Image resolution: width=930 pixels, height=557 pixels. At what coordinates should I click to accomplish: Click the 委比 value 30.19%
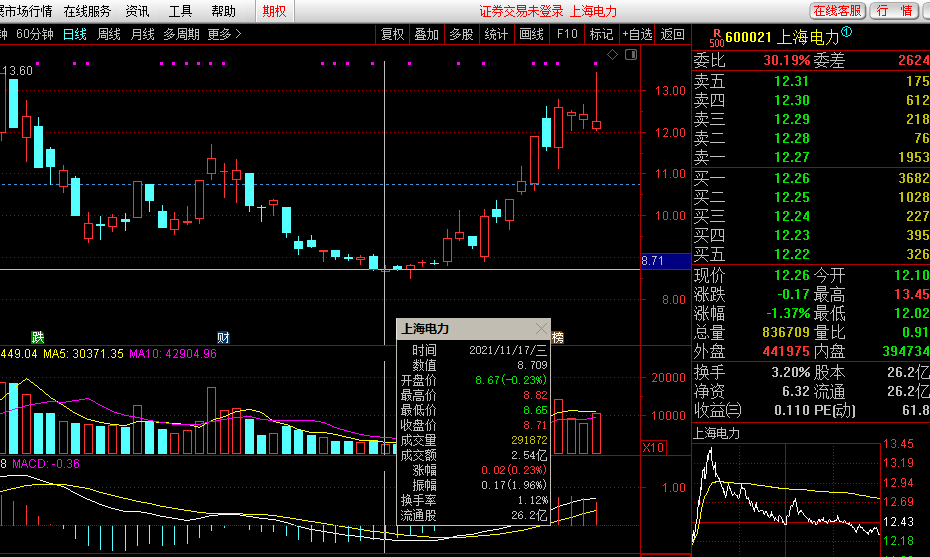point(786,60)
